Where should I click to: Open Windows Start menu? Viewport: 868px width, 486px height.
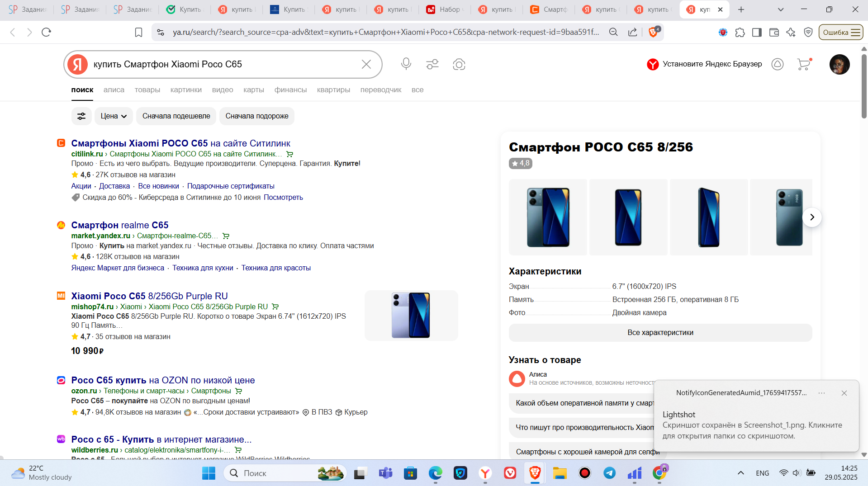(x=209, y=473)
